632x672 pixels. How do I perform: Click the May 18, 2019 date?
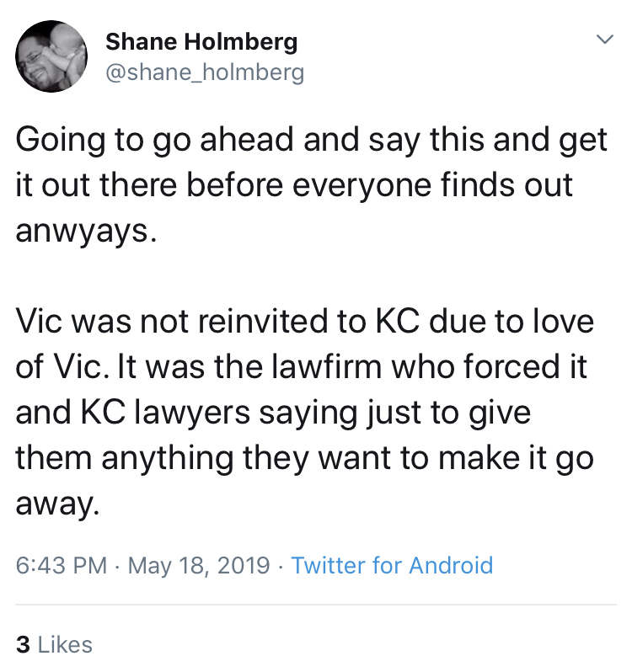[x=199, y=565]
